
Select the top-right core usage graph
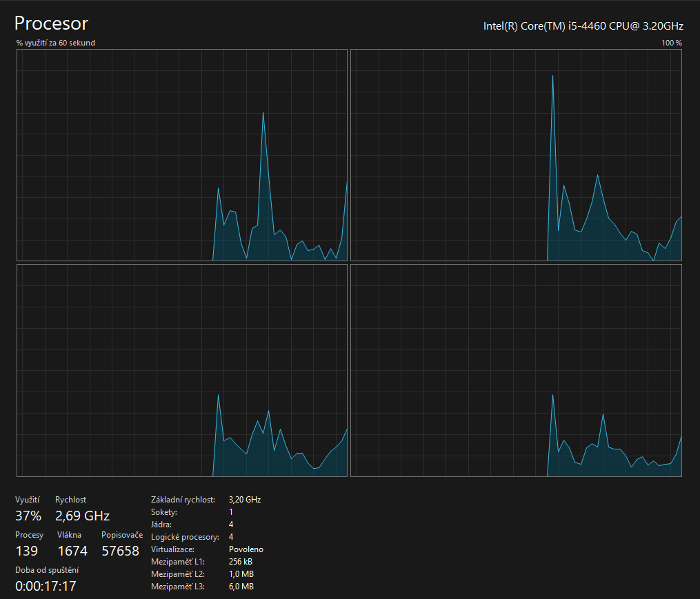coord(516,155)
